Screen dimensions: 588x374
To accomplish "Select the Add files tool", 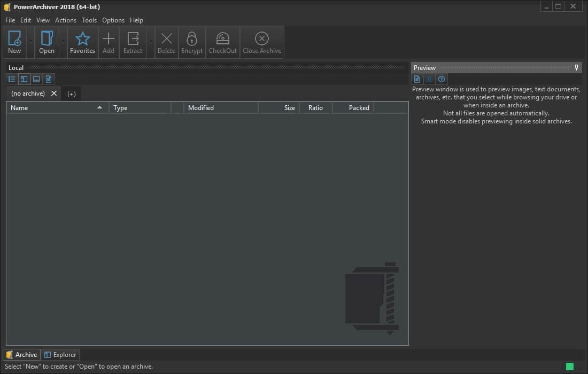I will pyautogui.click(x=109, y=42).
